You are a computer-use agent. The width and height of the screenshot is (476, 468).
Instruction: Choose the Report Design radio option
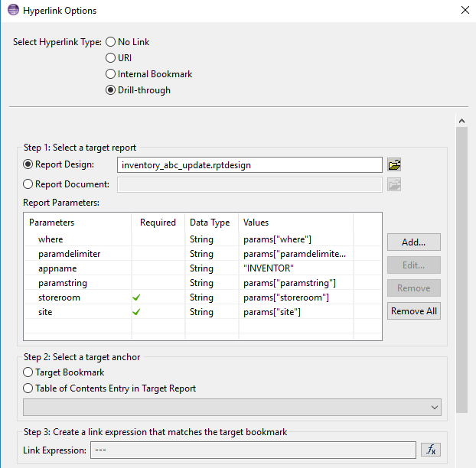tap(28, 164)
